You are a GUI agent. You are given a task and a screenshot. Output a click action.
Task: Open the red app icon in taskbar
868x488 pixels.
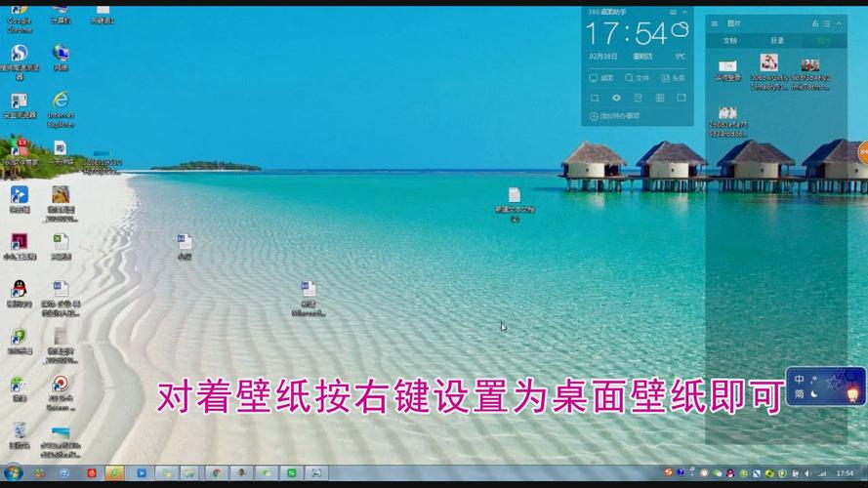pyautogui.click(x=92, y=473)
